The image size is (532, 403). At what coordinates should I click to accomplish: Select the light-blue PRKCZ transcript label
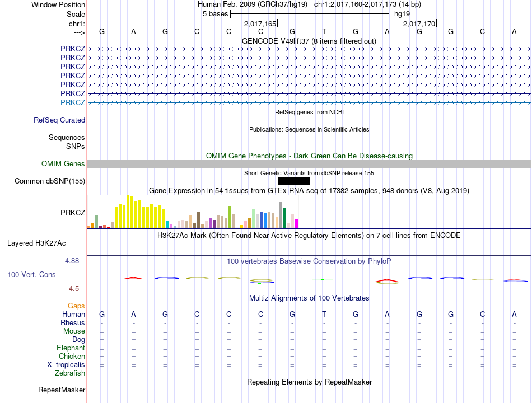click(73, 102)
